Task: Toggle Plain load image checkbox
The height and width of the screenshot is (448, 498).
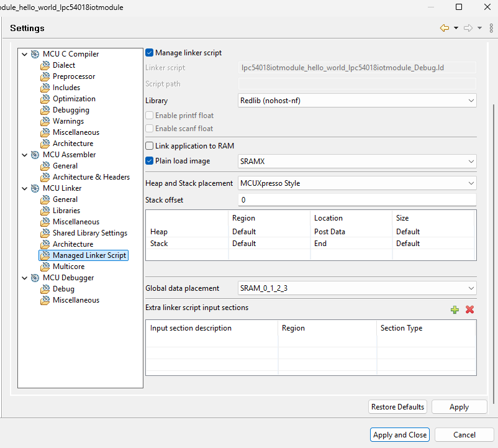Action: pos(150,161)
